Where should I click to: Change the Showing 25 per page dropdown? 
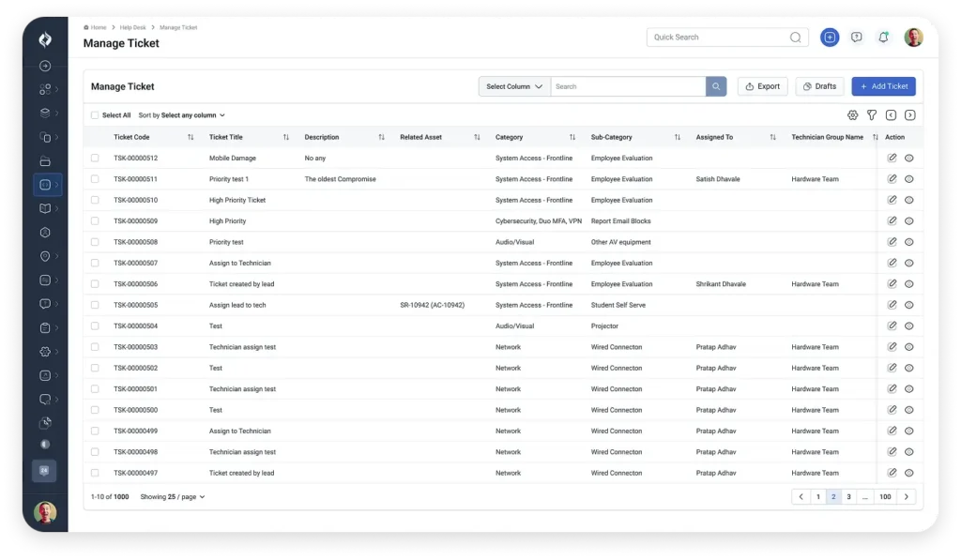(173, 497)
